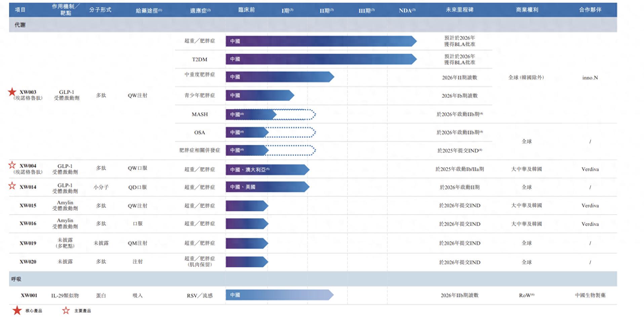This screenshot has height=317, width=644.
Task: Open the Verdiva link on XW015 row
Action: coord(590,206)
